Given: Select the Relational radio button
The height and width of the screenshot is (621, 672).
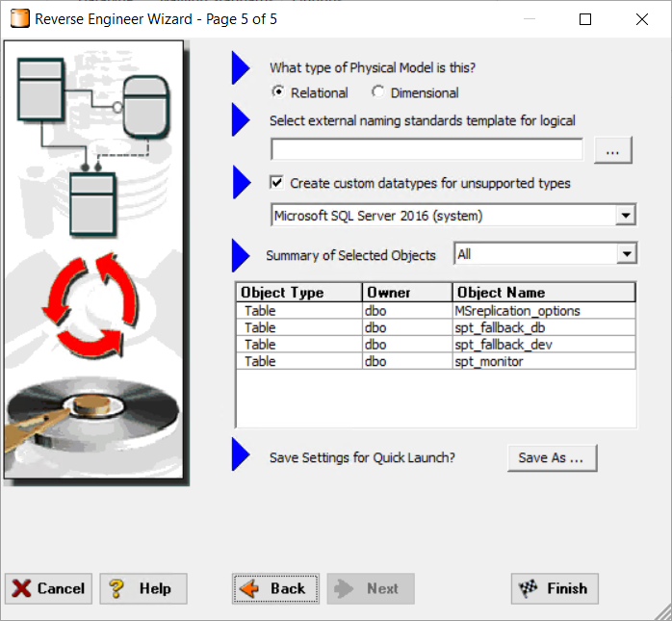Looking at the screenshot, I should (278, 91).
